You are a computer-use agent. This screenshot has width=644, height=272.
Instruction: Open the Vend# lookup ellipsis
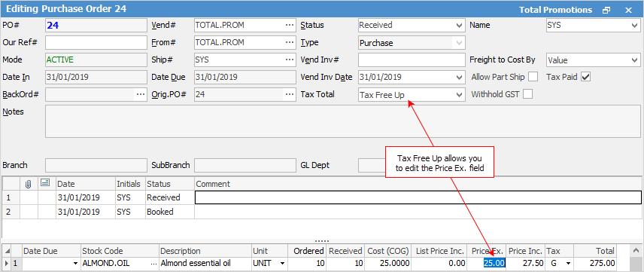[x=290, y=25]
